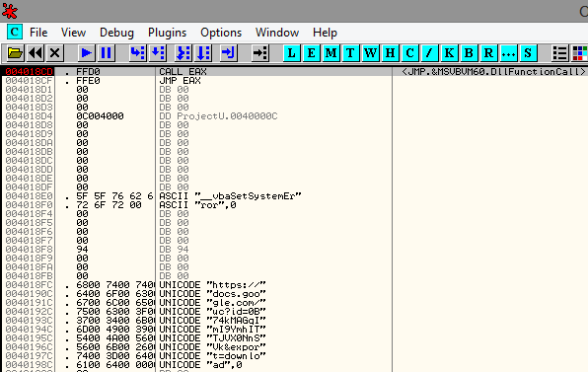This screenshot has height=372, width=588.
Task: Click address 004018FC in address column
Action: tap(30, 284)
